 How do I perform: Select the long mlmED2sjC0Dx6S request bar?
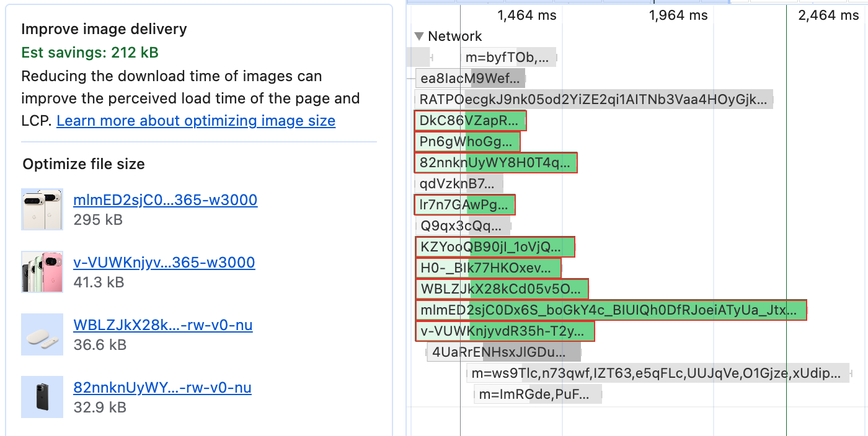(611, 310)
